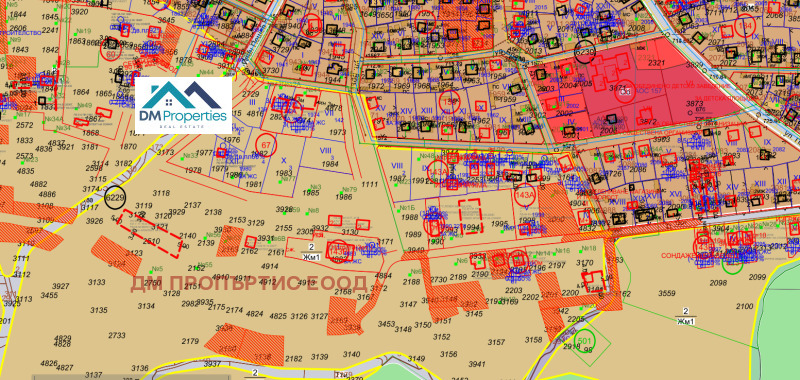The height and width of the screenshot is (380, 800).
Task: Click parcel number 3170
Action: 585,263
